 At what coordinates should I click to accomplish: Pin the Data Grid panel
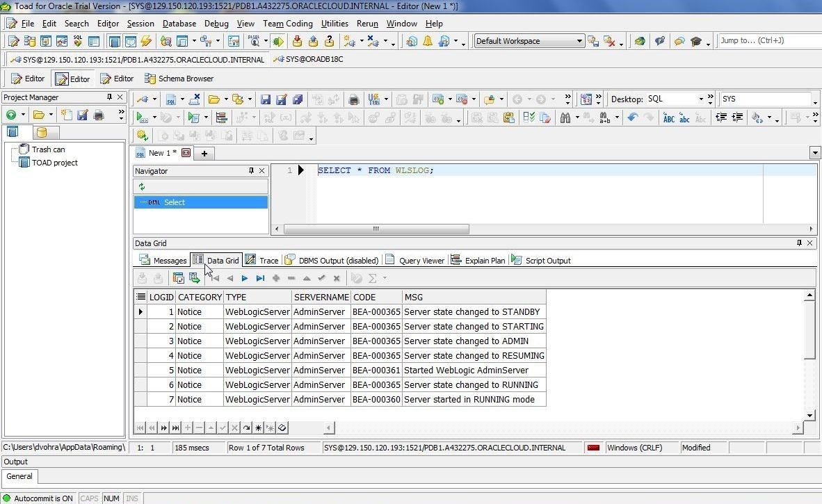pyautogui.click(x=799, y=243)
